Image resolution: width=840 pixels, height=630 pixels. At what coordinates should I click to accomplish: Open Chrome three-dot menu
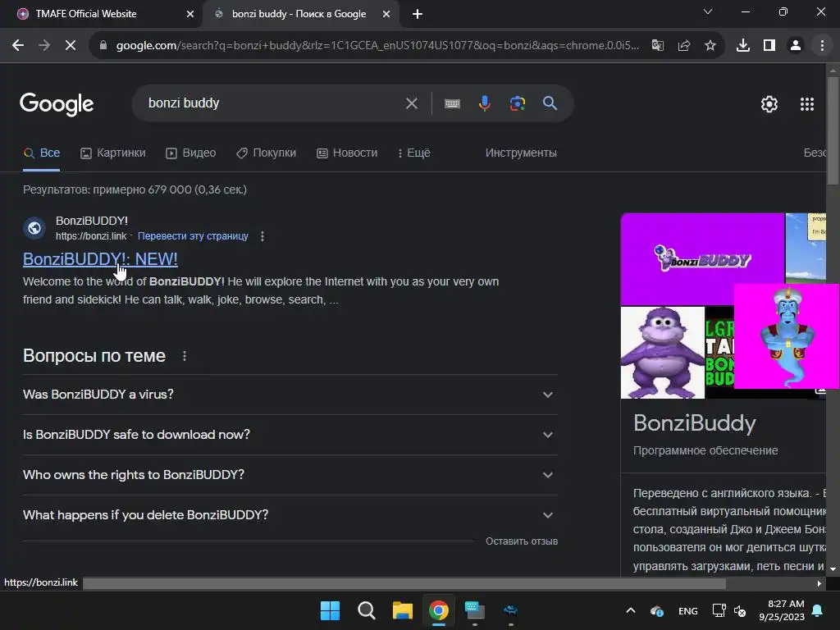point(822,46)
